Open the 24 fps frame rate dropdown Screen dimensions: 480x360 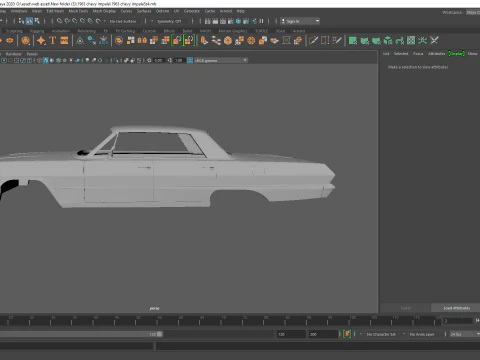(465, 334)
